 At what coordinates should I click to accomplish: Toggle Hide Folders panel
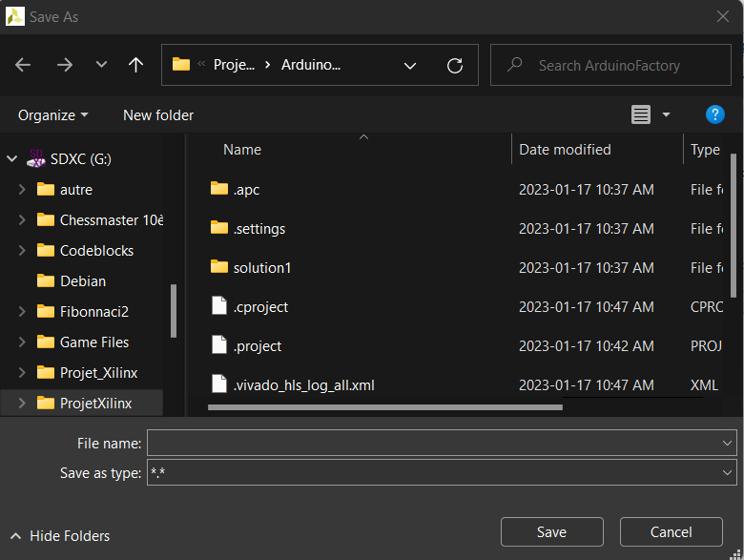point(59,536)
